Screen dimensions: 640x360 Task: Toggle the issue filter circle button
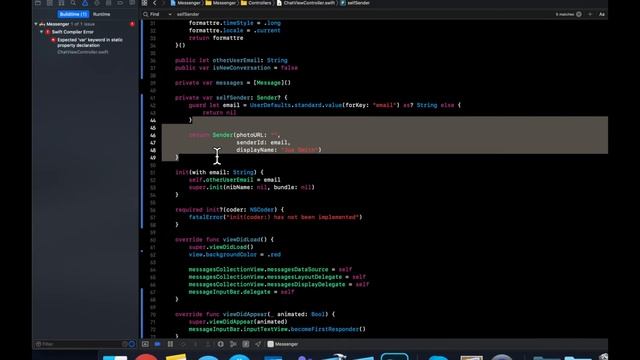click(x=131, y=344)
